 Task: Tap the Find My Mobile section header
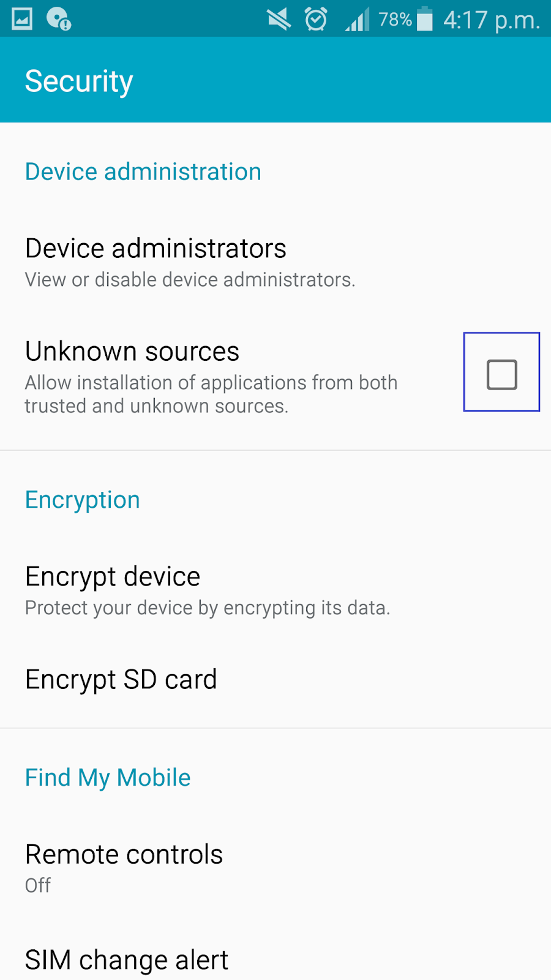point(108,778)
